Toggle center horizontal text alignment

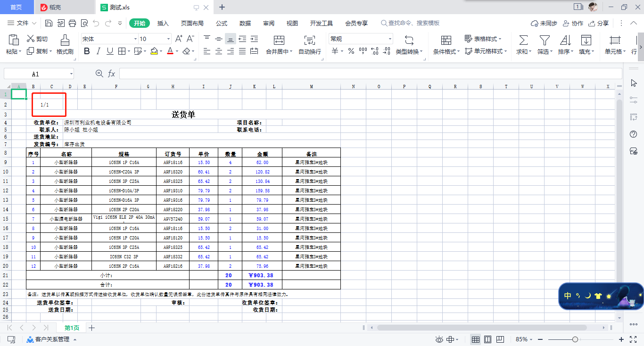pos(219,51)
